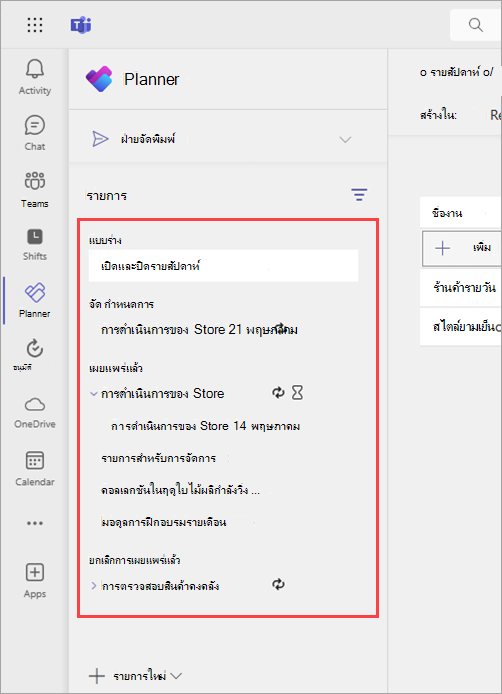The width and height of the screenshot is (502, 694).
Task: Click plus icon in the เพิ่ม row
Action: pos(442,248)
